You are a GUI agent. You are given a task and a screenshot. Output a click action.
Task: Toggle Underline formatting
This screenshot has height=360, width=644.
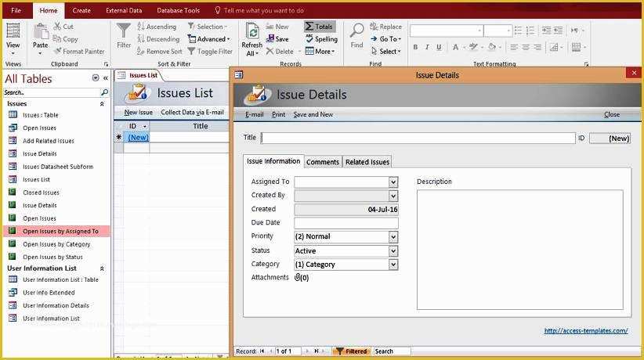[439, 47]
